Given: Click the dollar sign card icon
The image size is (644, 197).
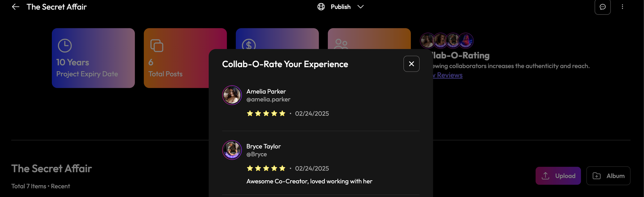Looking at the screenshot, I should (249, 45).
